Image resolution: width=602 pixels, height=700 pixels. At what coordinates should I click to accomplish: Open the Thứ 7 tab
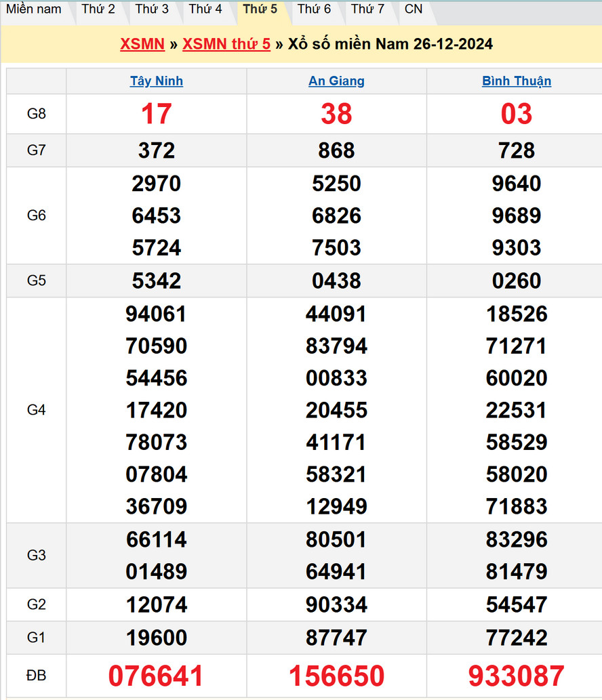point(367,9)
